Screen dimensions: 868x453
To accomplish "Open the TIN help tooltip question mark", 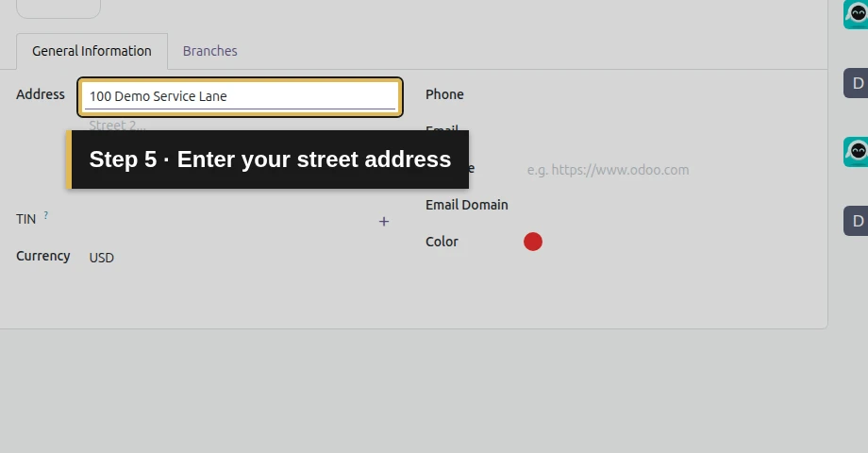I will point(46,215).
